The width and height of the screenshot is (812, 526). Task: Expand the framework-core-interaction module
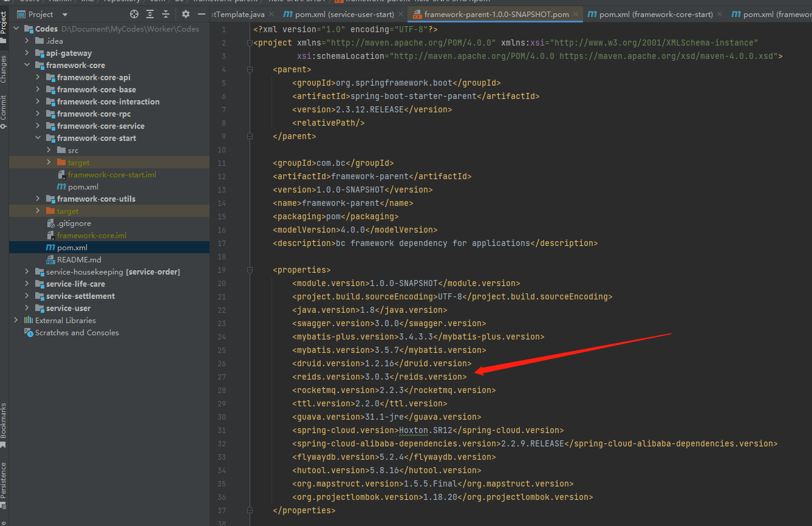tap(38, 101)
